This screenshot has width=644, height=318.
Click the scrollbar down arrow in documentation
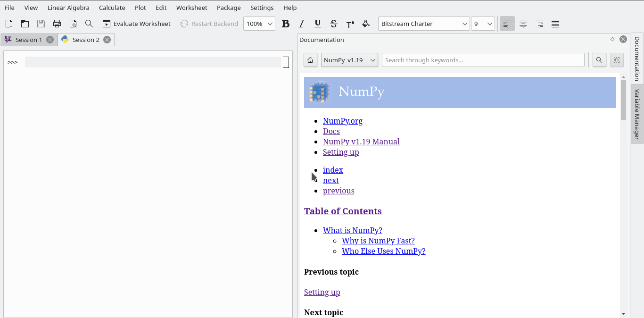tap(623, 314)
